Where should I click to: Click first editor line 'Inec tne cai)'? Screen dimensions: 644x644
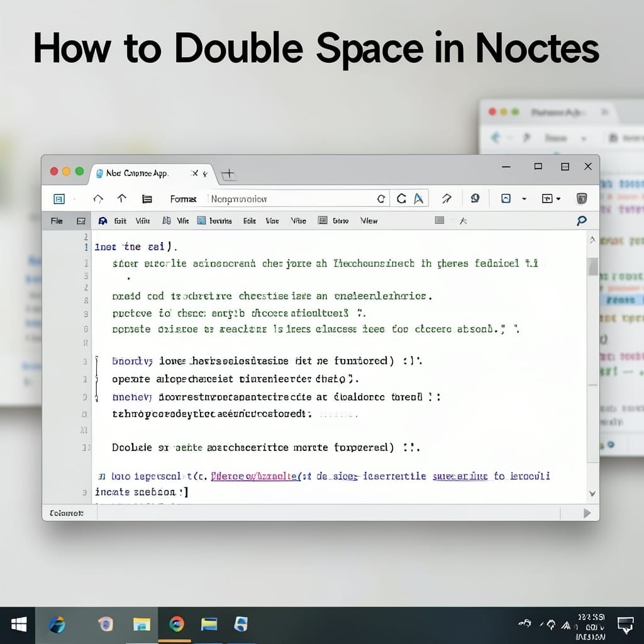(x=136, y=247)
